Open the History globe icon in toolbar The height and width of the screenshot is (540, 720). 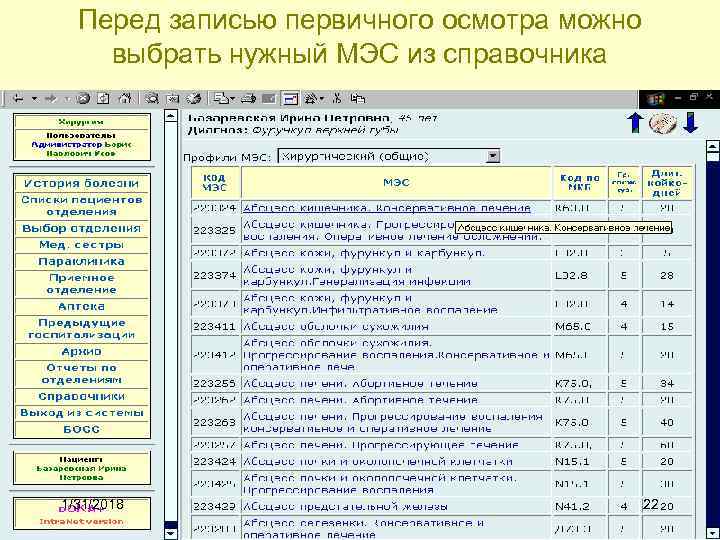coord(194,99)
